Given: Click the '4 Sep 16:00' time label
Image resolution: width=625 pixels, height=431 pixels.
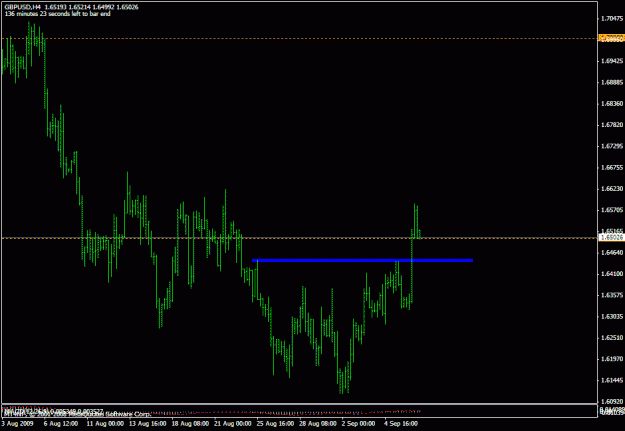Looking at the screenshot, I should [x=401, y=423].
